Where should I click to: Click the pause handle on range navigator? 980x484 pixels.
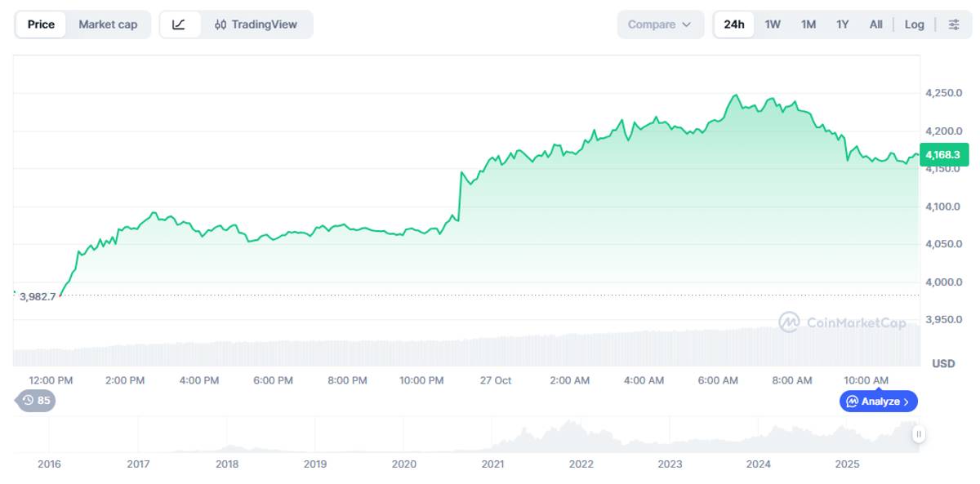(x=919, y=434)
